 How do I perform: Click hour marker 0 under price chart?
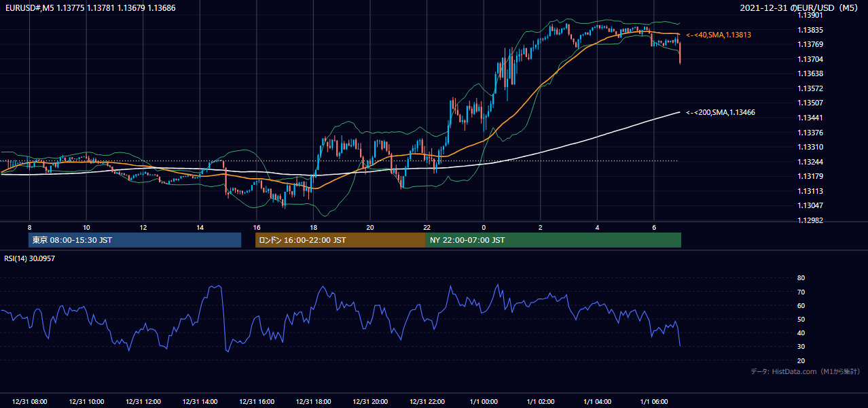[484, 227]
